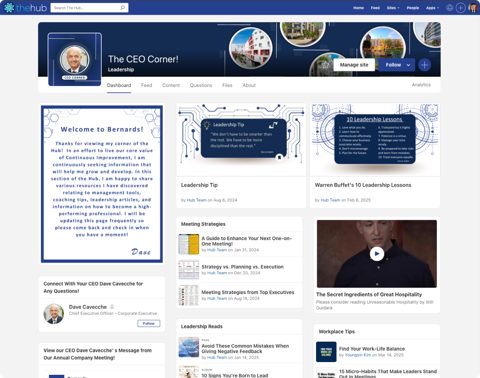Click The CEO Corner! site title
The height and width of the screenshot is (378, 480).
click(143, 59)
